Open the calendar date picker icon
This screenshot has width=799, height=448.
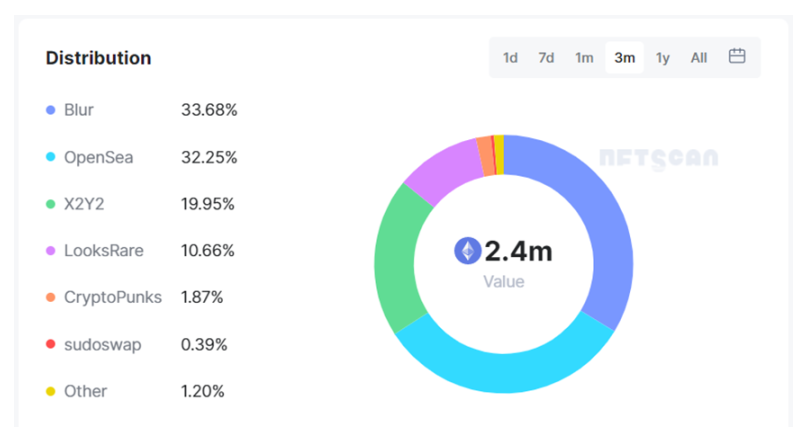point(737,56)
